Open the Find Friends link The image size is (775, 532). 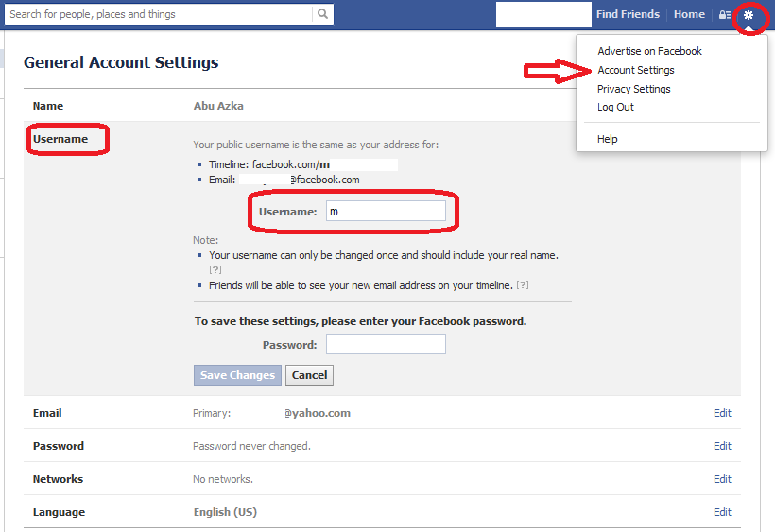[x=628, y=14]
